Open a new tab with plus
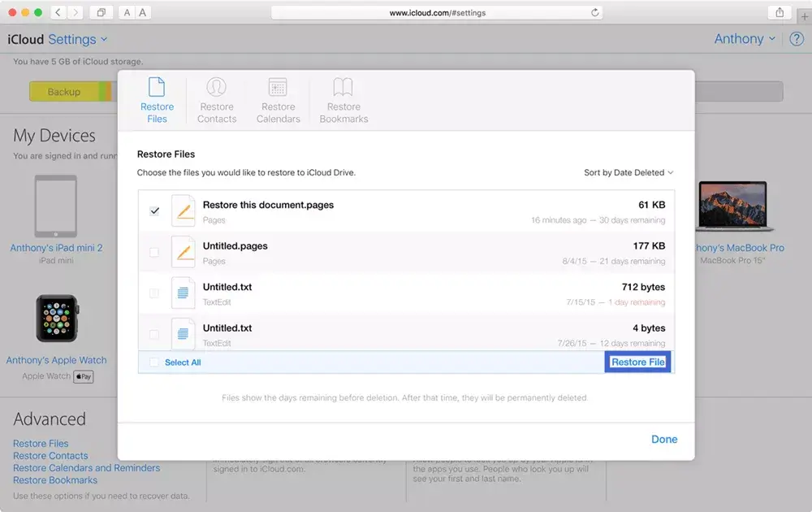The image size is (812, 512). tap(804, 16)
